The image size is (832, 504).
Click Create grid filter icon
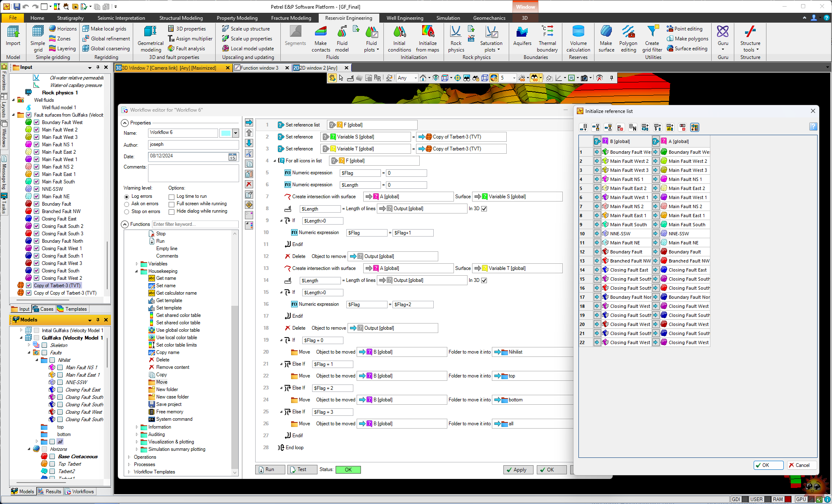point(652,38)
